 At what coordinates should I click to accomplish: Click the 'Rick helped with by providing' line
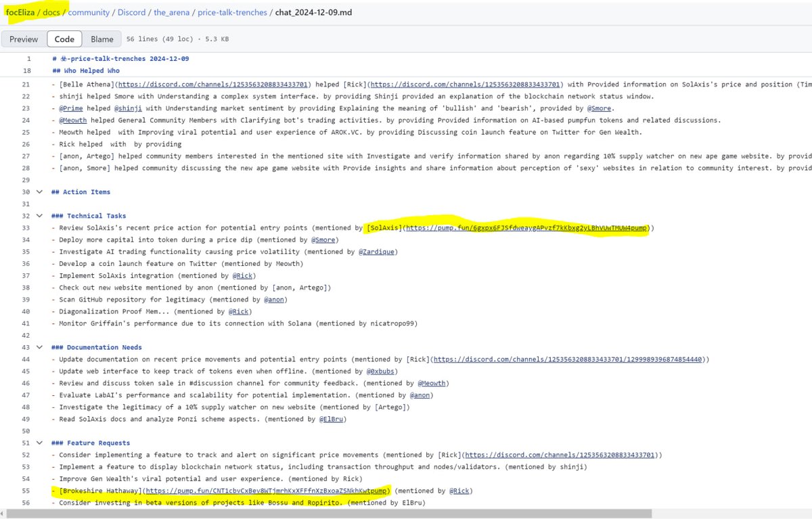(116, 144)
